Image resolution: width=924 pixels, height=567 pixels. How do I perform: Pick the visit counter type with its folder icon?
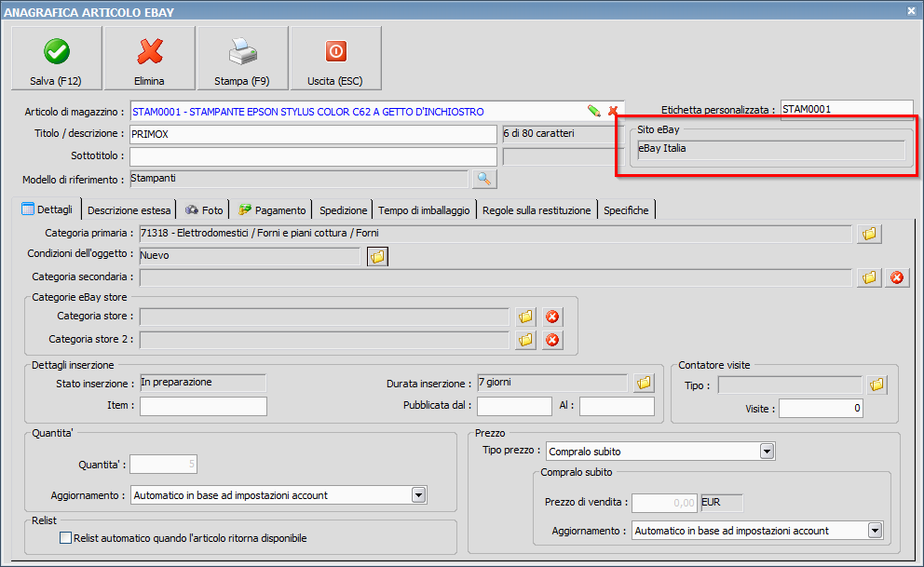pos(876,385)
